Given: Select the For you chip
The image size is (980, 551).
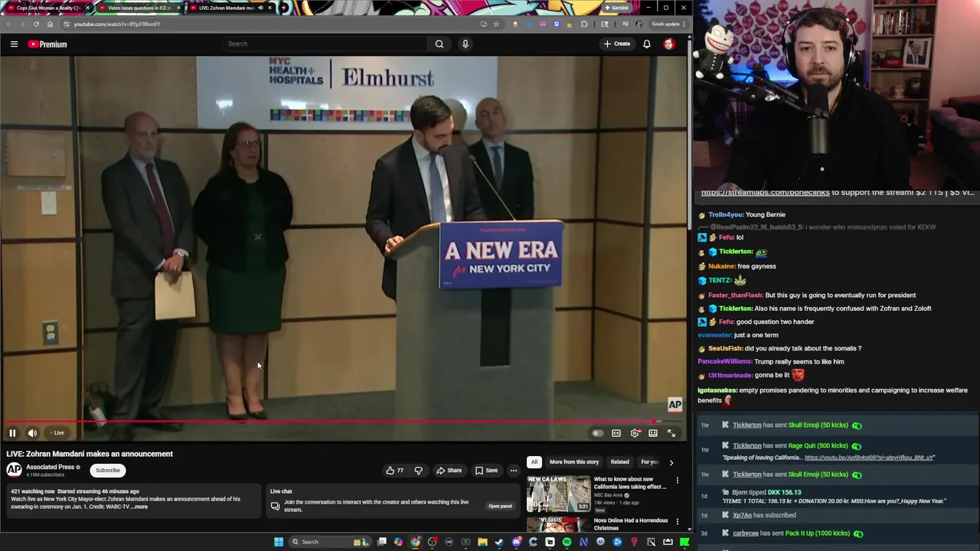Looking at the screenshot, I should pyautogui.click(x=649, y=462).
